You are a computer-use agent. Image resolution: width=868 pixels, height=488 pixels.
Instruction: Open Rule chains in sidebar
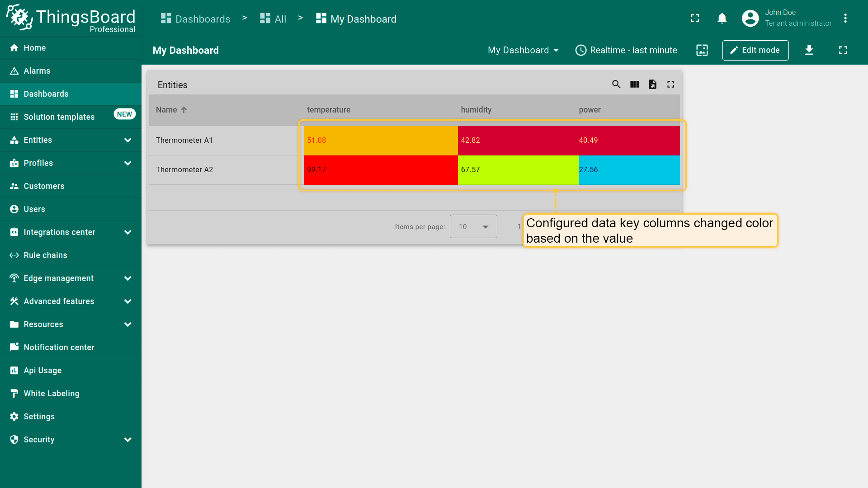[45, 255]
